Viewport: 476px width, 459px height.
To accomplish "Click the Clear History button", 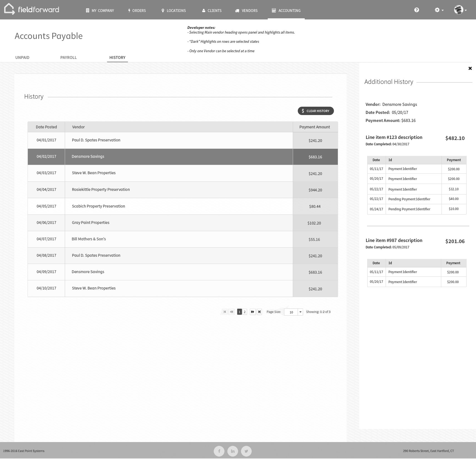I will tap(316, 111).
